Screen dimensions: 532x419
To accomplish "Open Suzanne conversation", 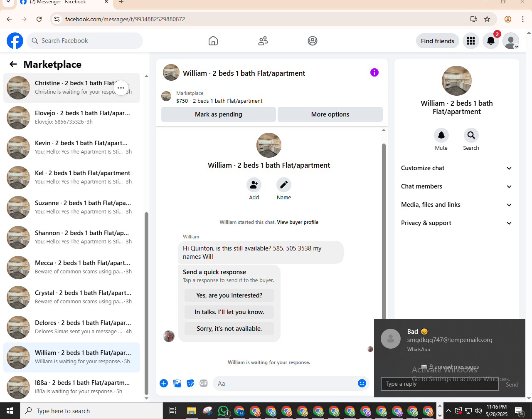I will click(71, 208).
